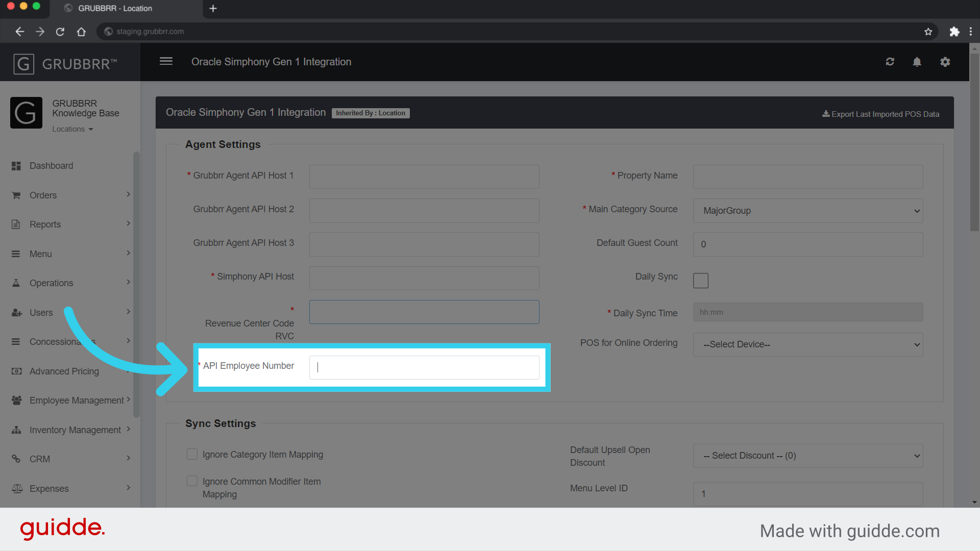Expand the Orders submenu
Screen dimensions: 980x551
[128, 194]
